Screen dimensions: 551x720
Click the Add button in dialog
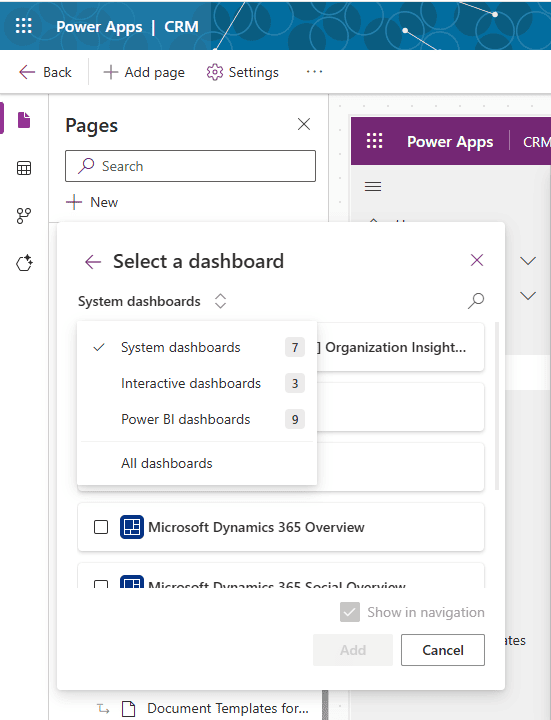pos(353,650)
